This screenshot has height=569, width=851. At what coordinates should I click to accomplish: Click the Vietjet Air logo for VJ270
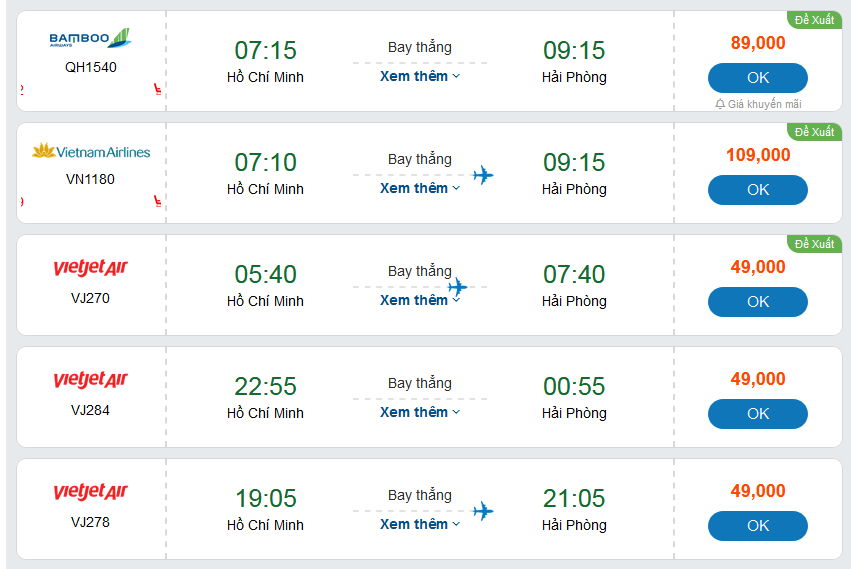click(90, 268)
